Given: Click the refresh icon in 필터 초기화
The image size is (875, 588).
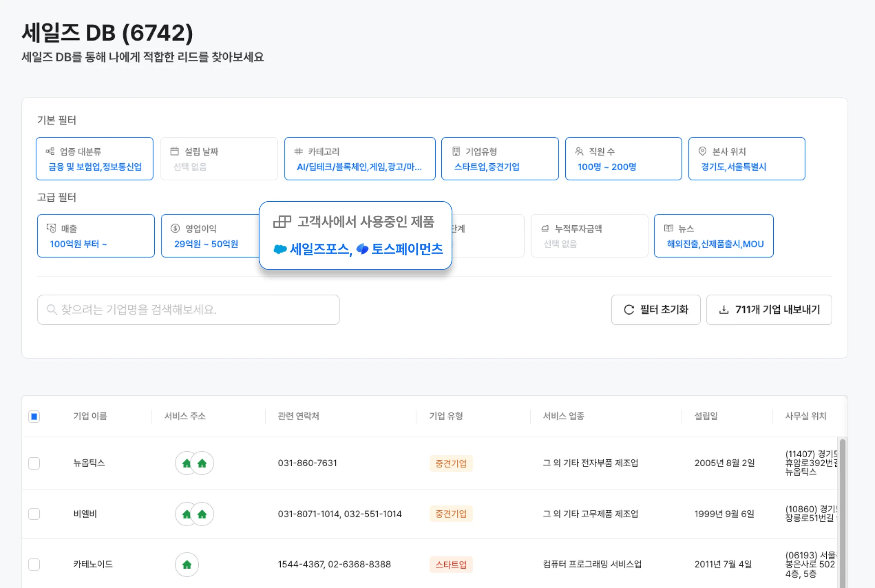Looking at the screenshot, I should 629,310.
